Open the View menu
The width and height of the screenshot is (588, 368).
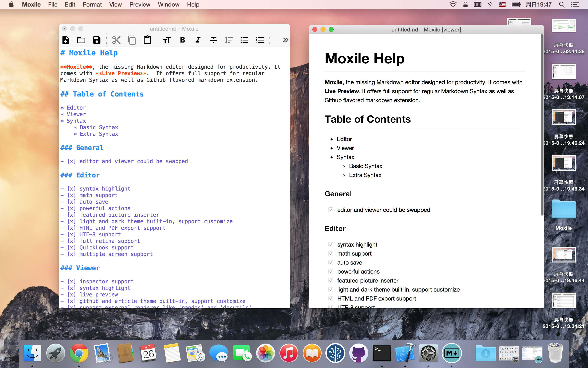pos(115,4)
